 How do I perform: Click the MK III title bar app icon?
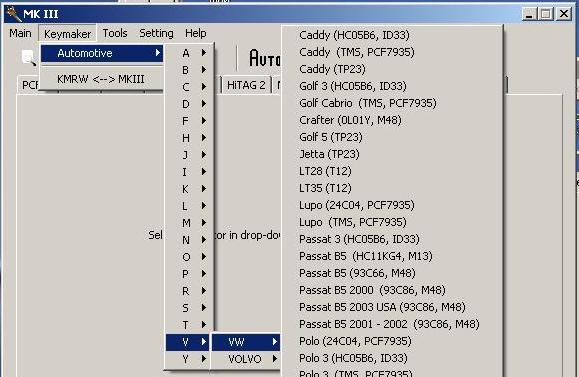click(13, 14)
